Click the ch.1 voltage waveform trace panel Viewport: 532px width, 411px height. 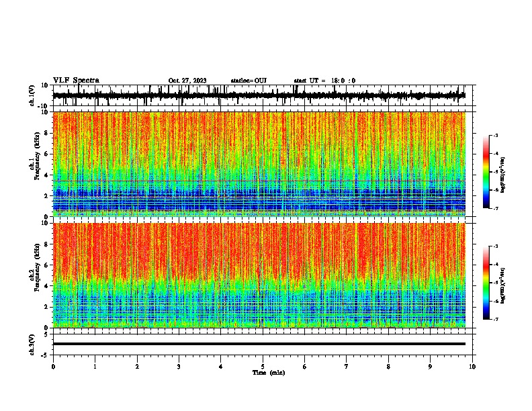263,95
